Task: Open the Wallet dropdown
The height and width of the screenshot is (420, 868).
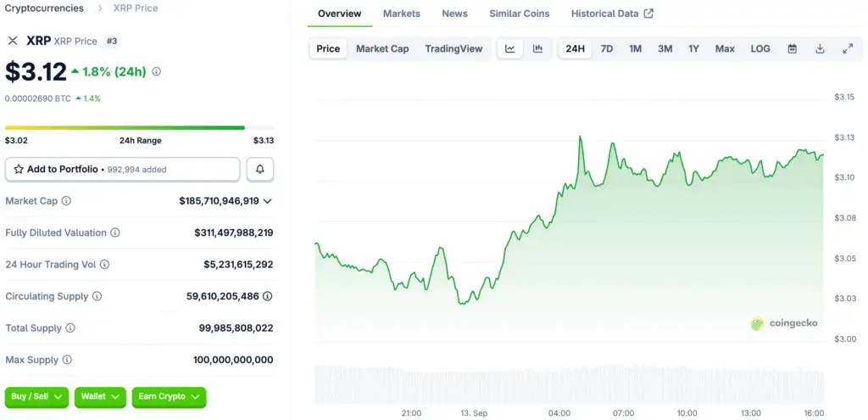Action: (100, 397)
